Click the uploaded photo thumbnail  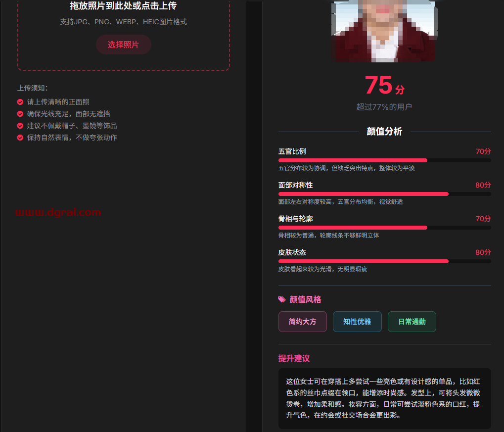[x=384, y=31]
